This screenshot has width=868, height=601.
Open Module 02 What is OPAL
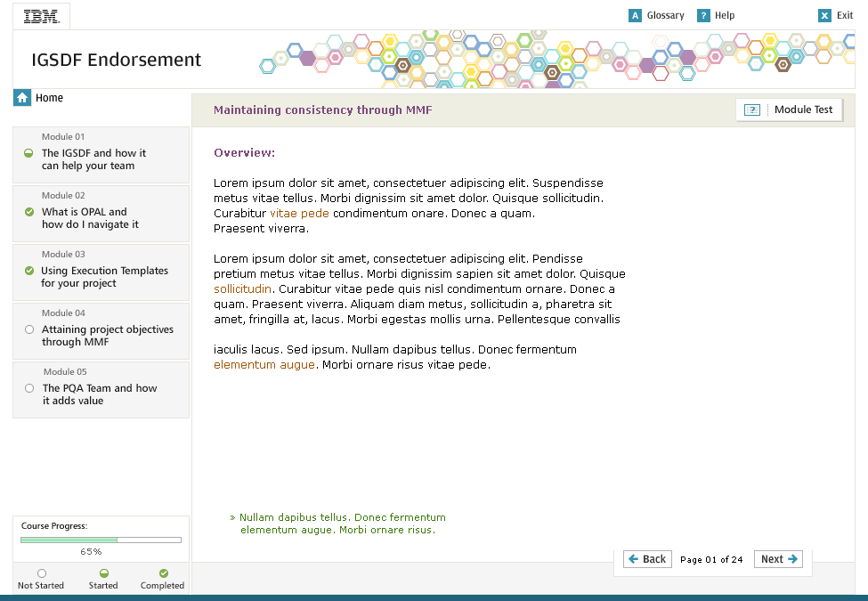click(x=101, y=214)
